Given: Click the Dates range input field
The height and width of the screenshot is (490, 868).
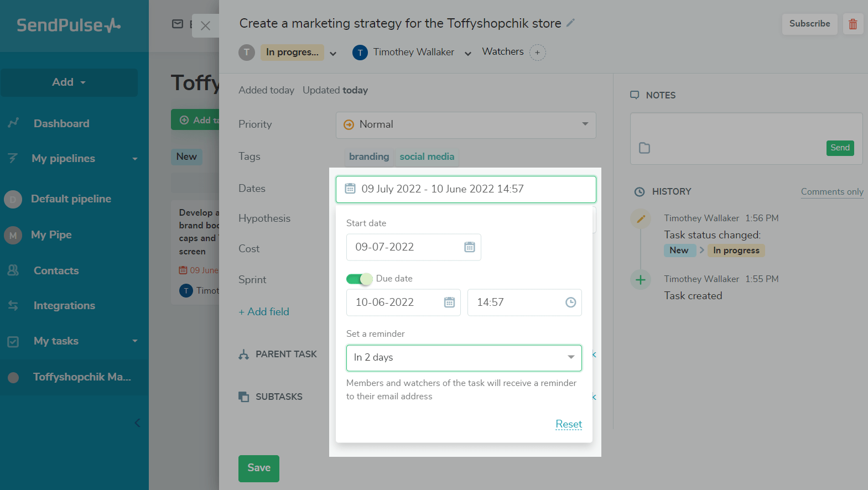Looking at the screenshot, I should [465, 189].
